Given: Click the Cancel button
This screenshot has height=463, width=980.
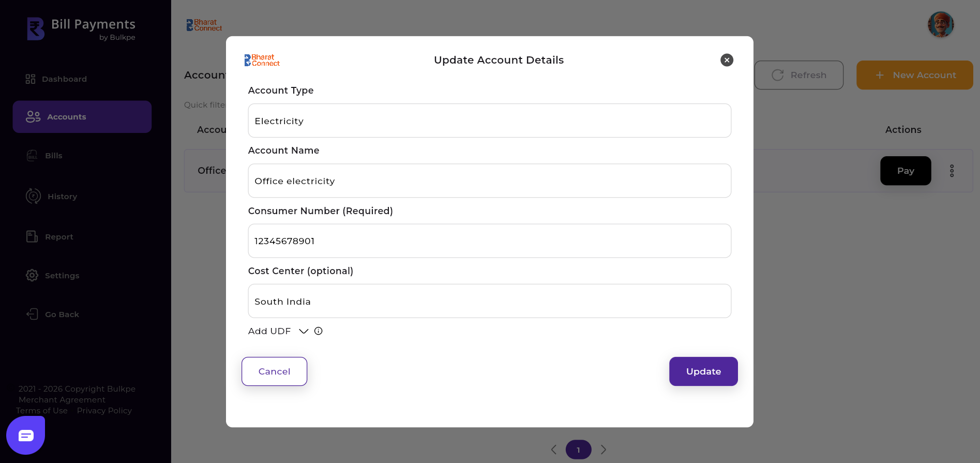Looking at the screenshot, I should pyautogui.click(x=274, y=371).
